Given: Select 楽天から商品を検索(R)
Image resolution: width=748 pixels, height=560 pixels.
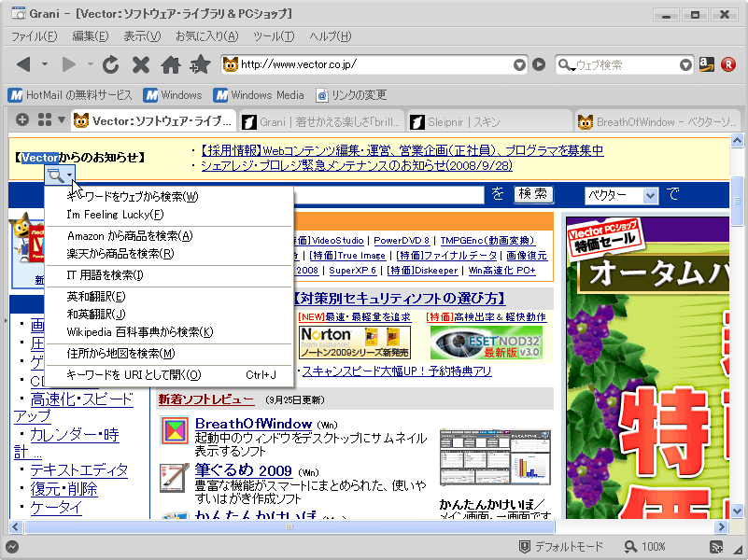Looking at the screenshot, I should point(169,254).
